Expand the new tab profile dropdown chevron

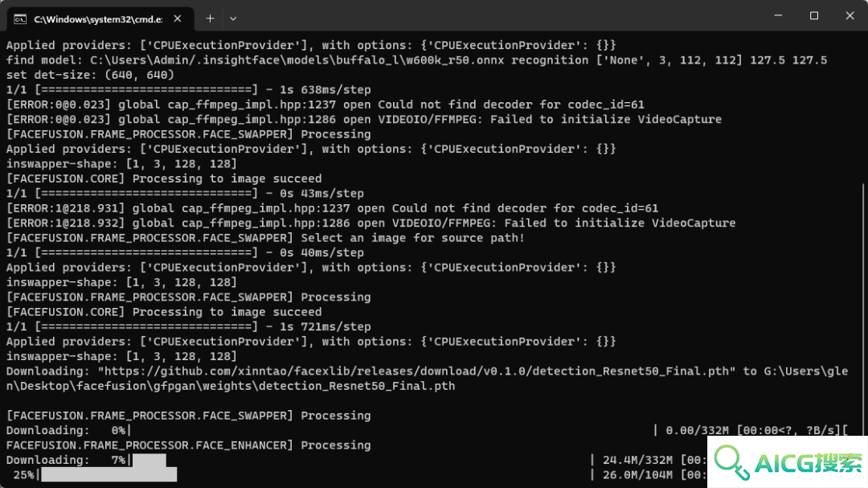(x=233, y=18)
